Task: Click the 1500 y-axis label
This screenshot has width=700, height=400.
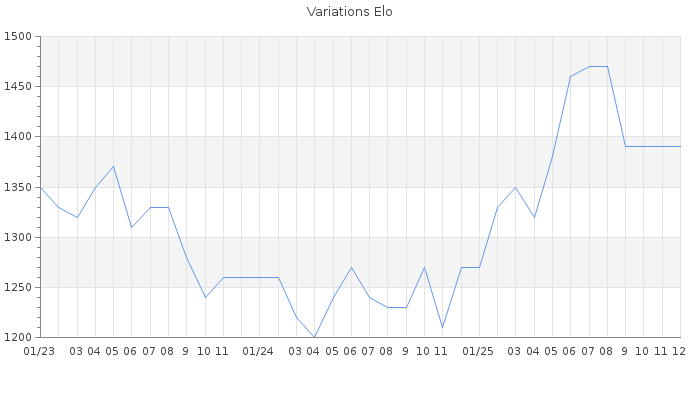Action: point(18,37)
